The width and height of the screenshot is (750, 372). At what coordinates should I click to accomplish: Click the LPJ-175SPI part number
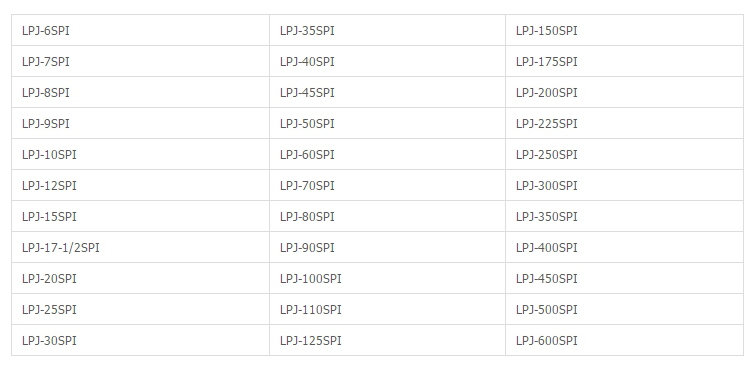pyautogui.click(x=547, y=62)
